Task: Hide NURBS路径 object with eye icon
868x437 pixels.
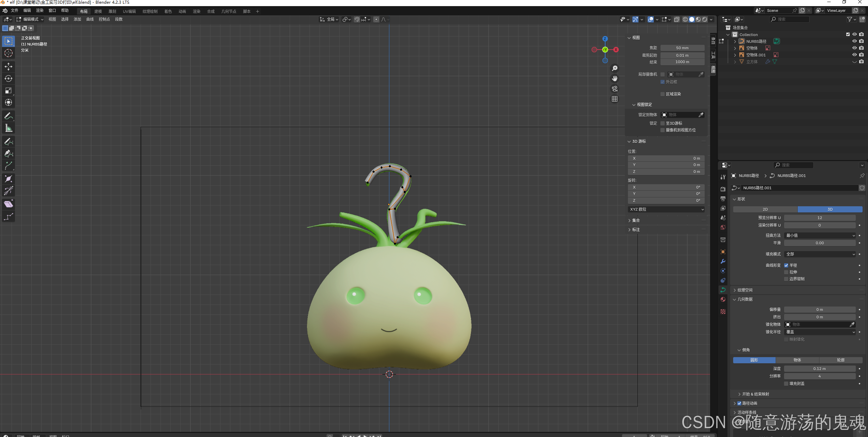Action: (854, 41)
